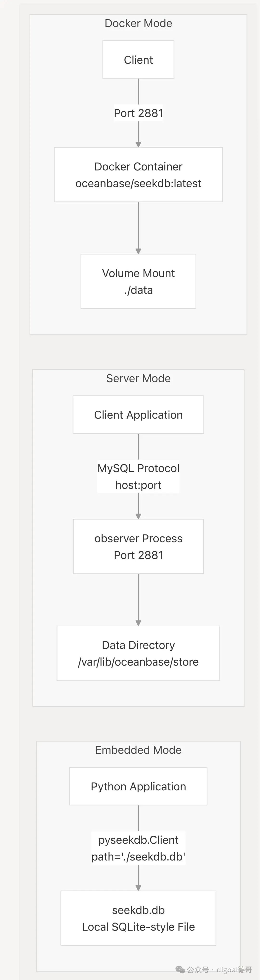Select the "Docker Container oceanbase/seekdb:latest" node
Screen dimensions: 260x980
pyautogui.click(x=138, y=175)
